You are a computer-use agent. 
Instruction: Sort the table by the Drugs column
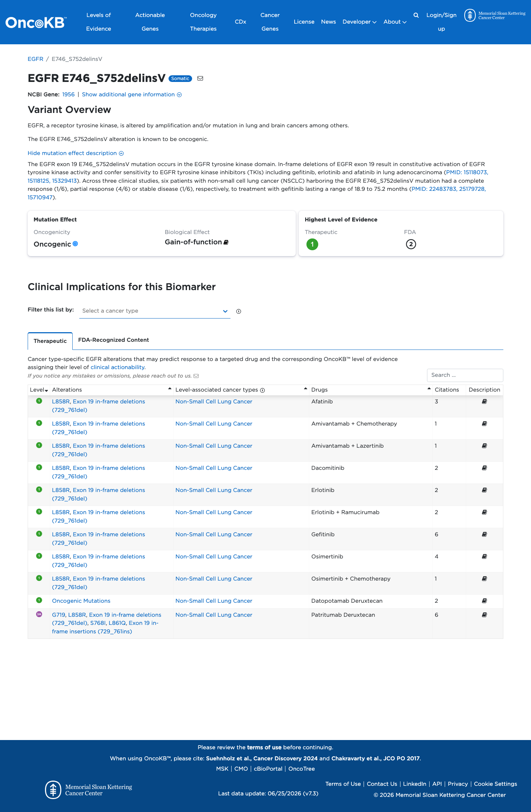[371, 390]
